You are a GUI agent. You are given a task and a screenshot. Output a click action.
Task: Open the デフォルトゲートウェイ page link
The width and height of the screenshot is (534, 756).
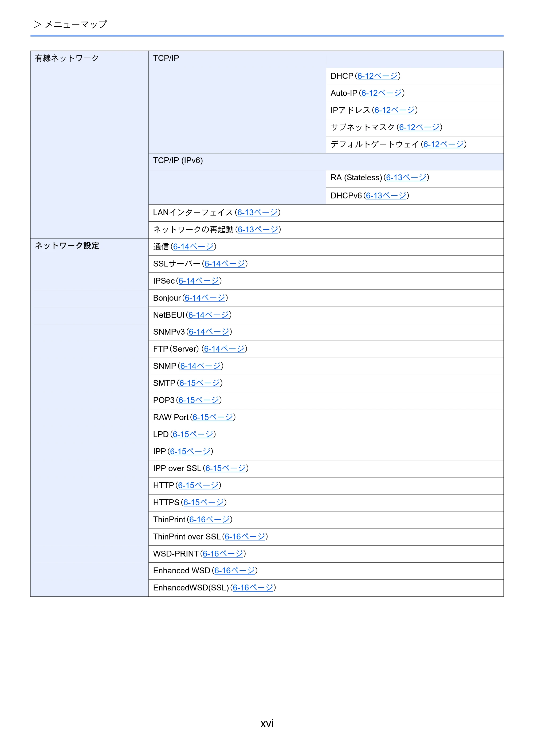pyautogui.click(x=443, y=144)
